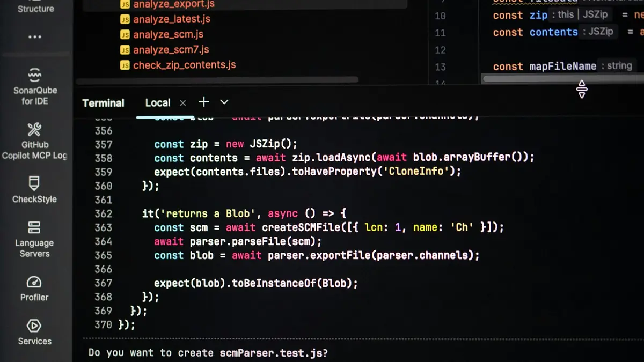Screen dimensions: 644x362
Task: Click the JS icon of analyze_latest.js
Action: (x=125, y=19)
